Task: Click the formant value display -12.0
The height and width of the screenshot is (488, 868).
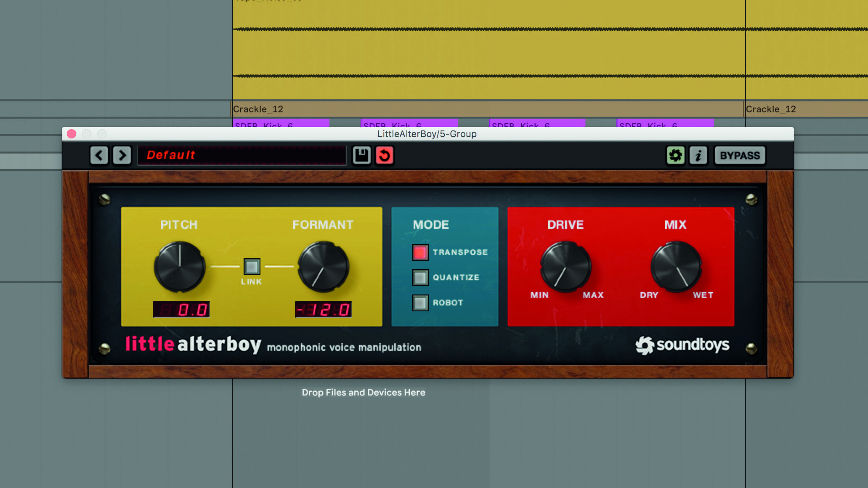Action: point(323,310)
